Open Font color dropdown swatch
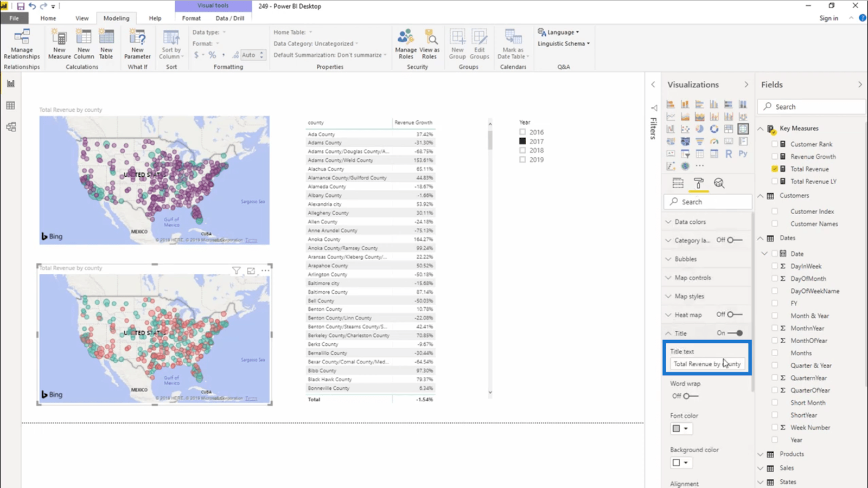 [x=680, y=428]
